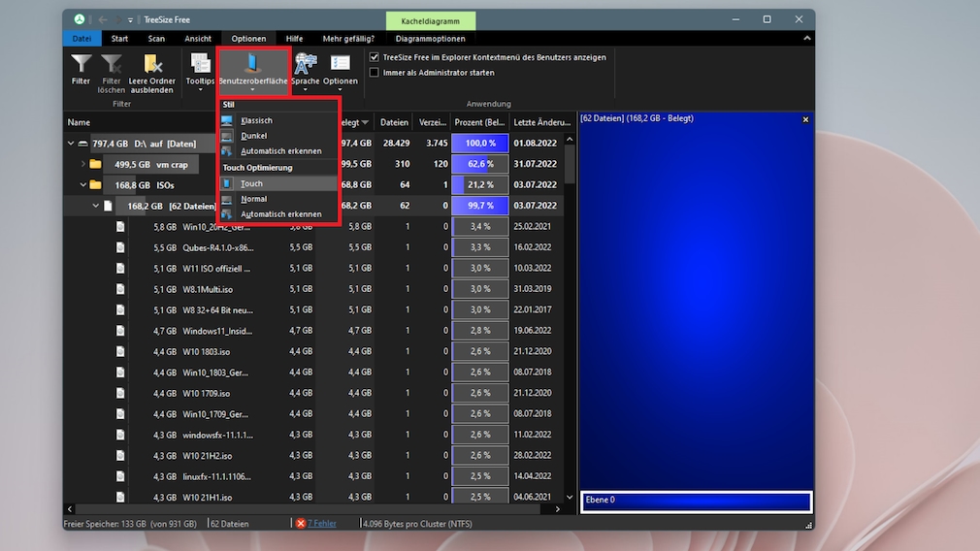
Task: Select Normal under Touch Optimierung
Action: coord(253,199)
